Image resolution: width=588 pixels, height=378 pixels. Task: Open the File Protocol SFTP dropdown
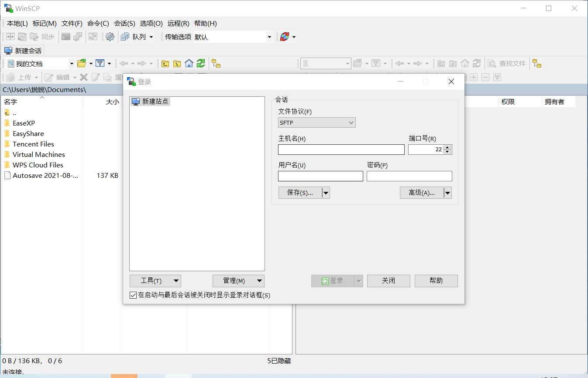tap(317, 123)
